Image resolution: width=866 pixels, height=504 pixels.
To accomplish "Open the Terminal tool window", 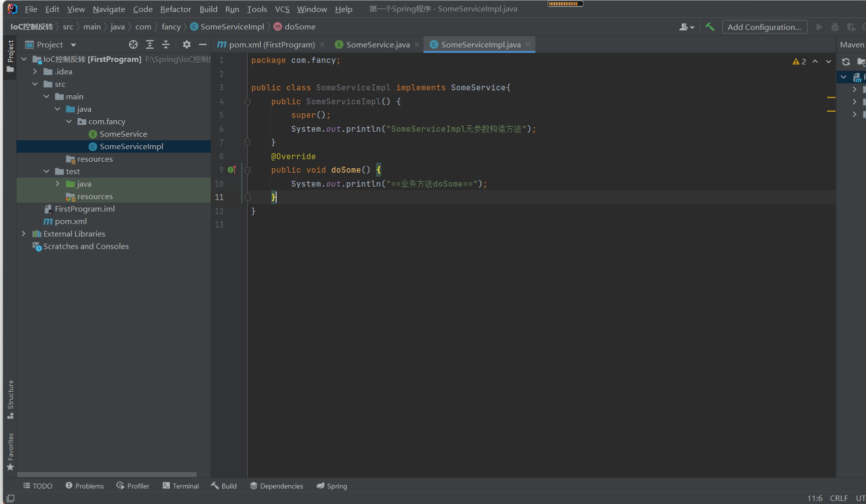I will click(180, 486).
